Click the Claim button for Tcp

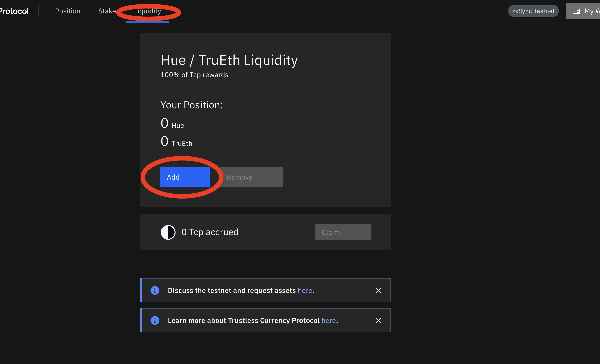click(343, 232)
